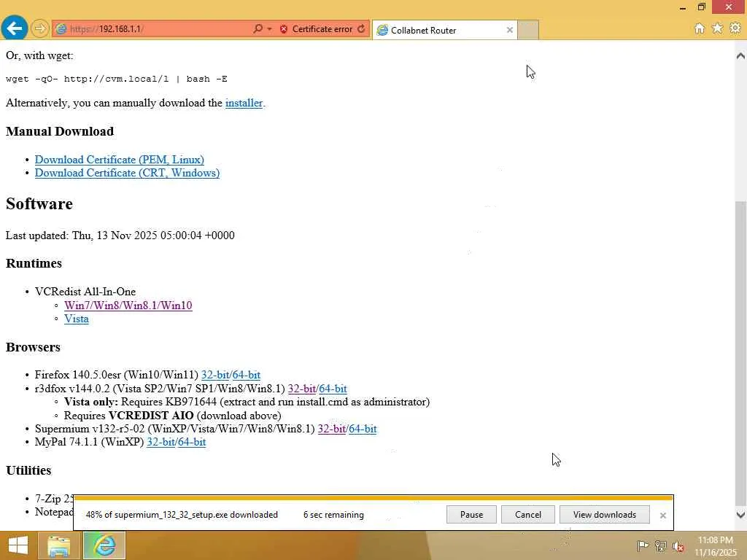Image resolution: width=747 pixels, height=560 pixels.
Task: Open the installer link
Action: (x=244, y=103)
